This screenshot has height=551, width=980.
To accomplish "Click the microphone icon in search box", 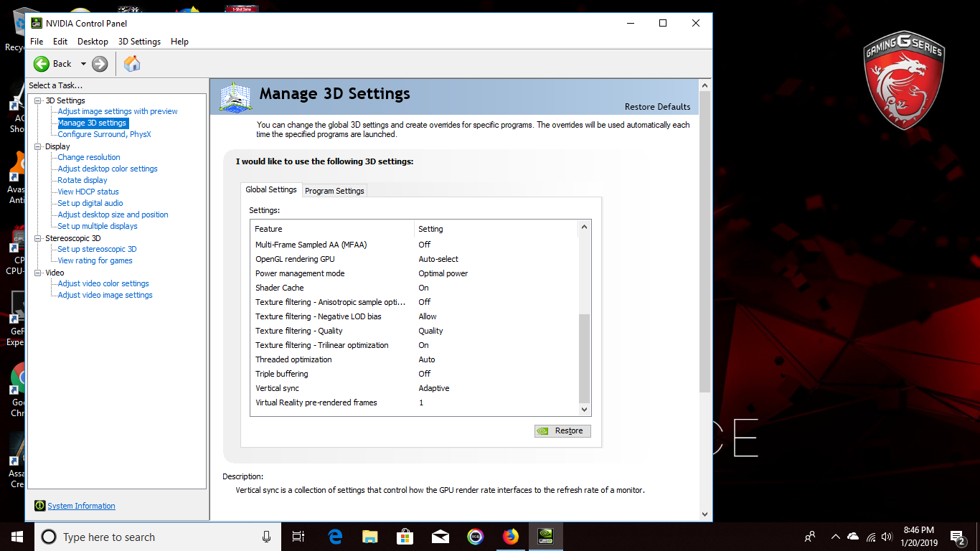I will 267,537.
